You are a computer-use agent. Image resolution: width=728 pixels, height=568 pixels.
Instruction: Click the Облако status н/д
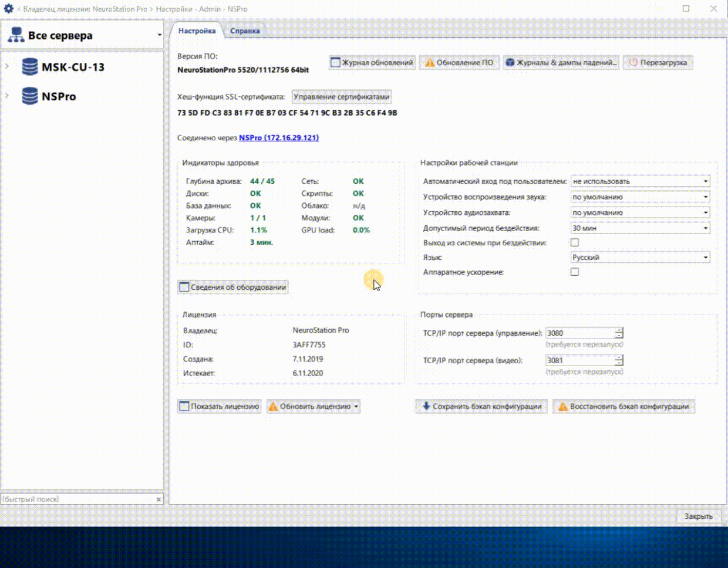coord(359,206)
